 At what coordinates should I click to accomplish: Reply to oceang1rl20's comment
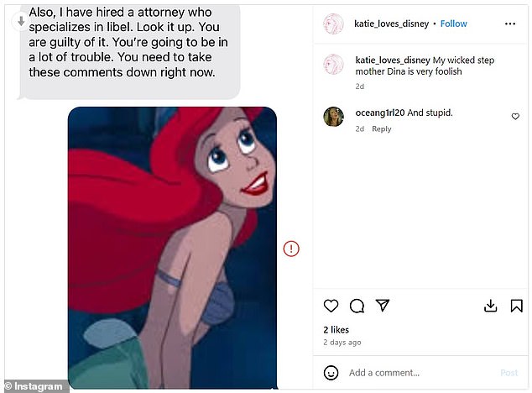click(381, 129)
